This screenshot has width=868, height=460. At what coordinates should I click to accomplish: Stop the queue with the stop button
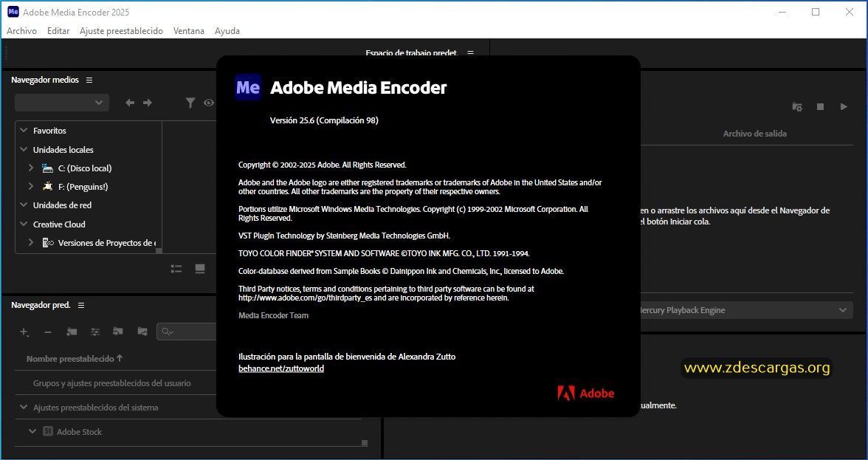point(821,107)
